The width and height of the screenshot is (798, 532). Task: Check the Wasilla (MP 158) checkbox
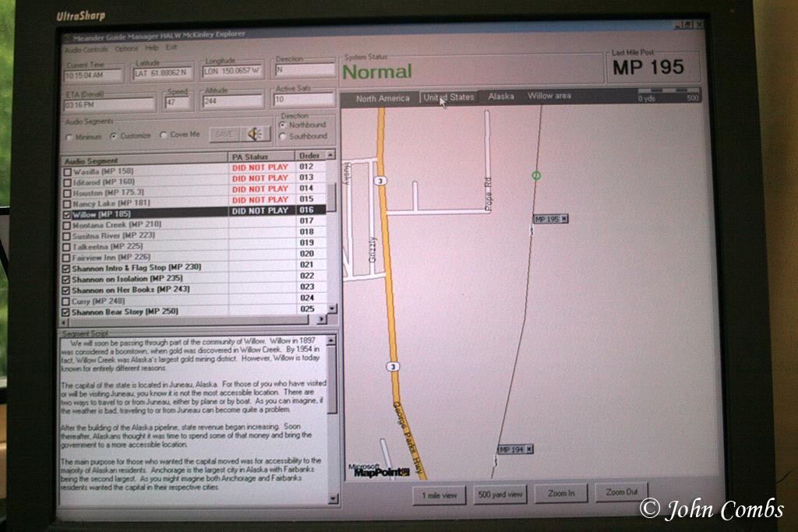coord(67,172)
